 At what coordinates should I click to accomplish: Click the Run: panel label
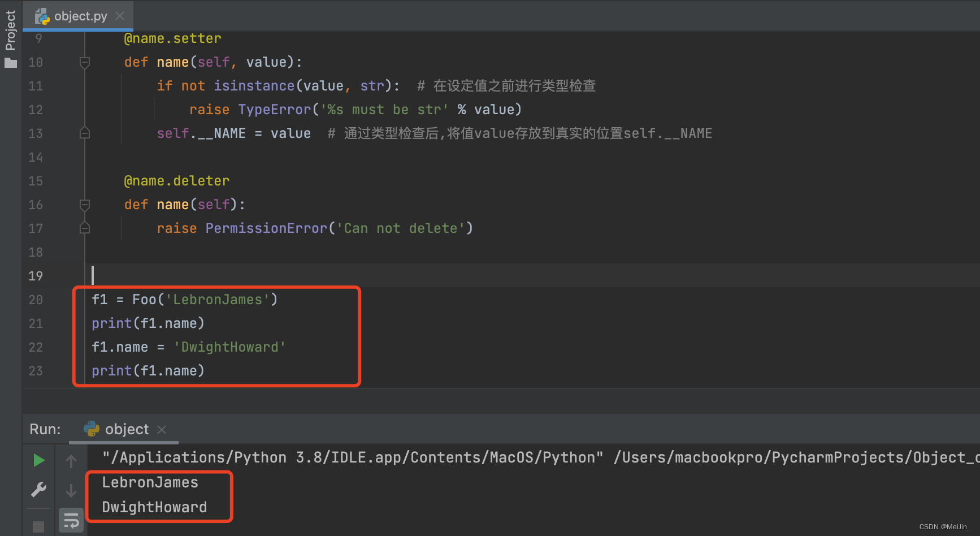[x=45, y=429]
